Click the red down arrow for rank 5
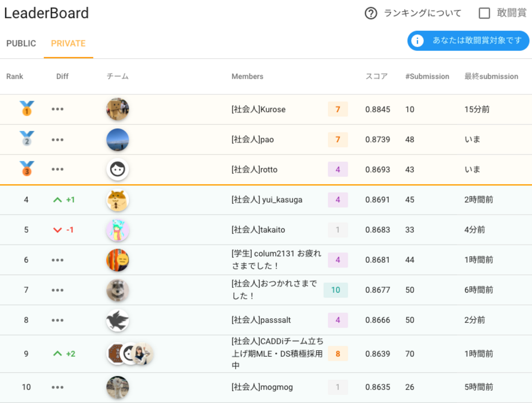Viewport: 532px width, 403px height. 58,230
